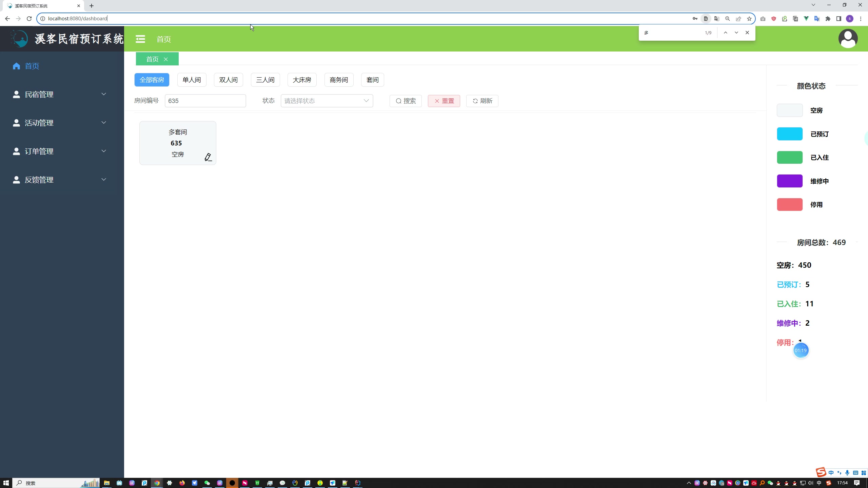Open the user avatar menu
Viewport: 868px width, 488px height.
pos(848,39)
